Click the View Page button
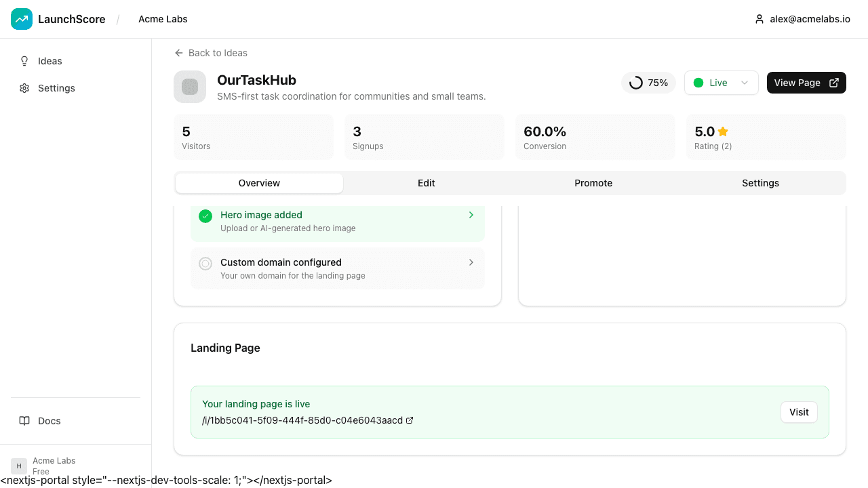868x488 pixels. coord(806,83)
